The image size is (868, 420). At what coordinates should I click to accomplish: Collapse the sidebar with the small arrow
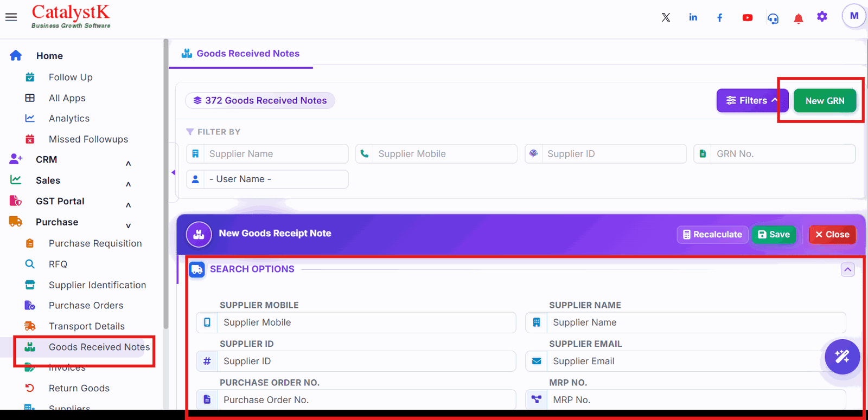(173, 172)
